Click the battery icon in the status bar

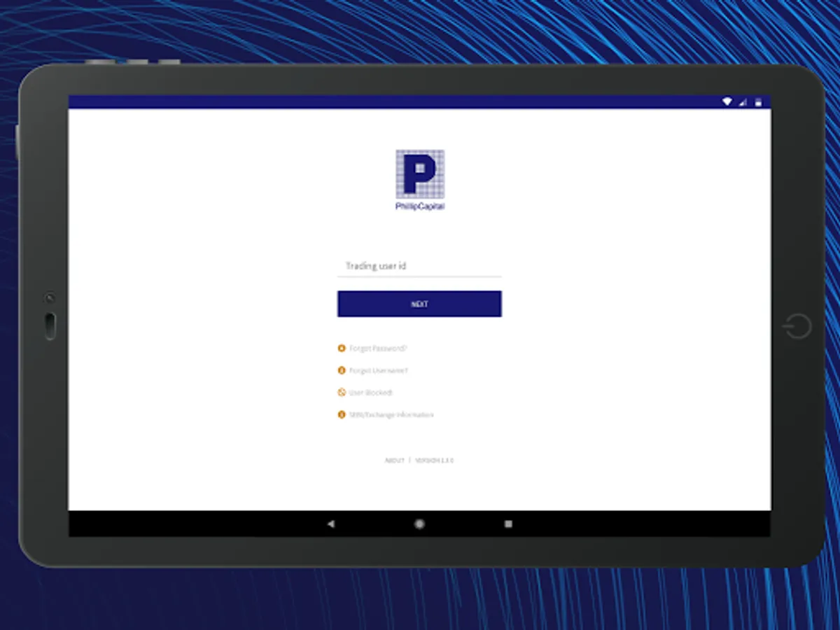pos(758,102)
